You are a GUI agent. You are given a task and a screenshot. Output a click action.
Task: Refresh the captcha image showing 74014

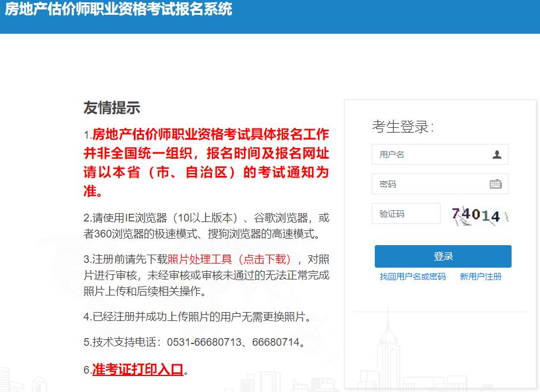click(x=477, y=215)
